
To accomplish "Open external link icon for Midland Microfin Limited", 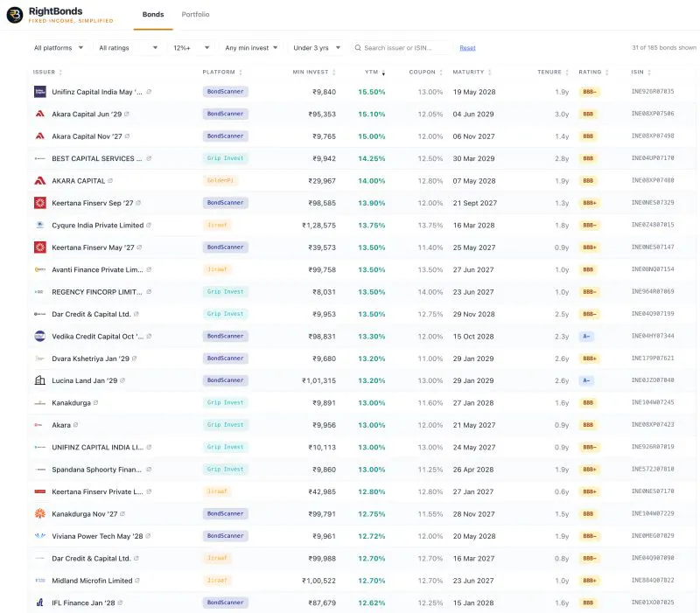I will (137, 581).
